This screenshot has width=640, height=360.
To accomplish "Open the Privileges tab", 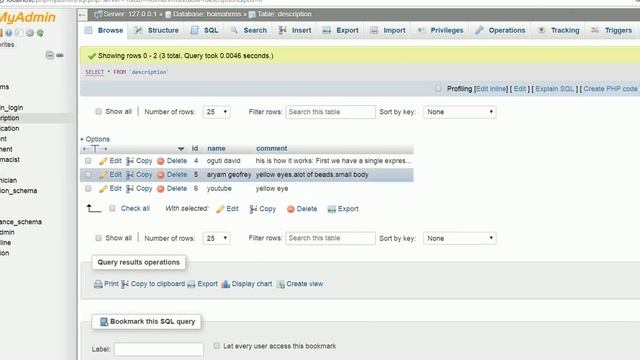I will tap(440, 30).
